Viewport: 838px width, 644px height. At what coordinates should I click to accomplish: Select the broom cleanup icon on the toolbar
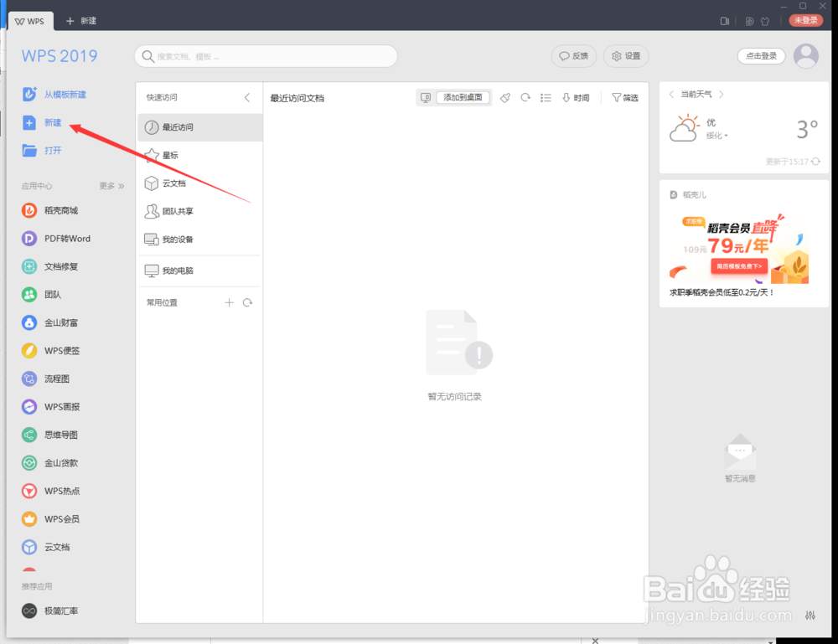[505, 97]
